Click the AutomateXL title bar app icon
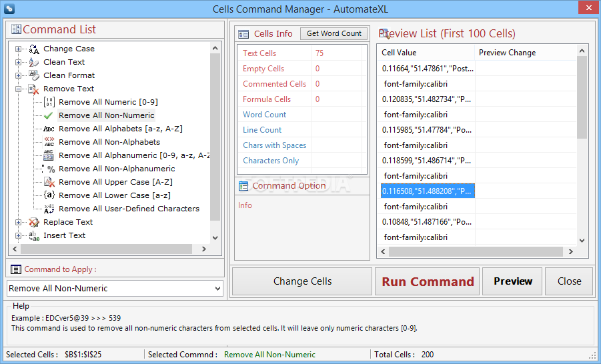Screen dimensions: 601x364 coord(9,9)
